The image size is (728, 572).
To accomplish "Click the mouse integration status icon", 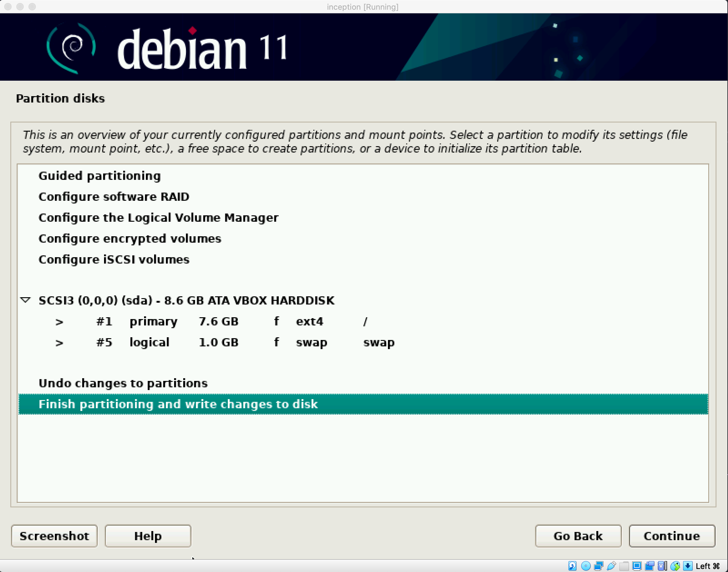I will tap(675, 566).
